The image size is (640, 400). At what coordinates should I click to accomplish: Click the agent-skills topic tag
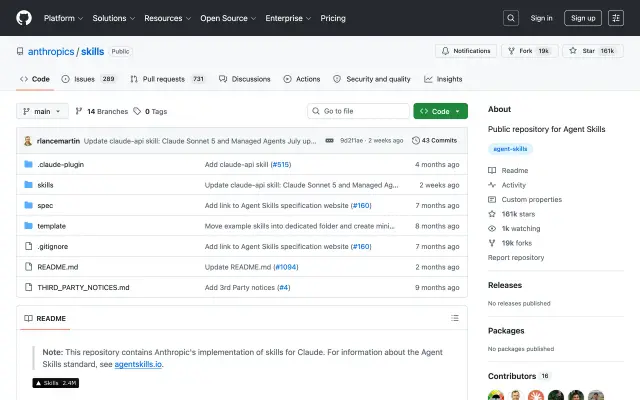click(x=510, y=149)
